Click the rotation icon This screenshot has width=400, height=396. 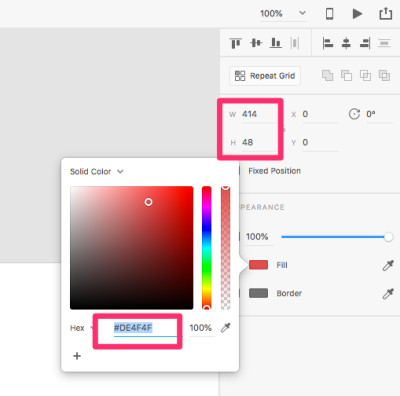[x=354, y=114]
